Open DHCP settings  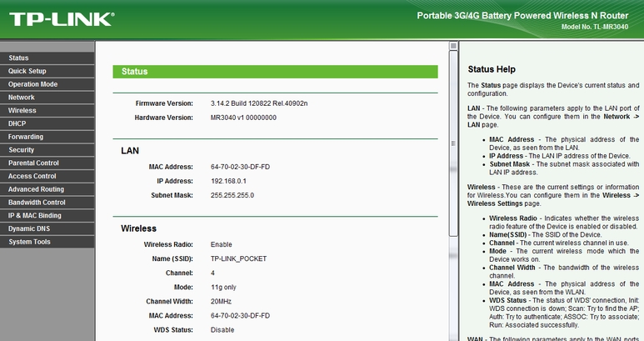(x=47, y=123)
